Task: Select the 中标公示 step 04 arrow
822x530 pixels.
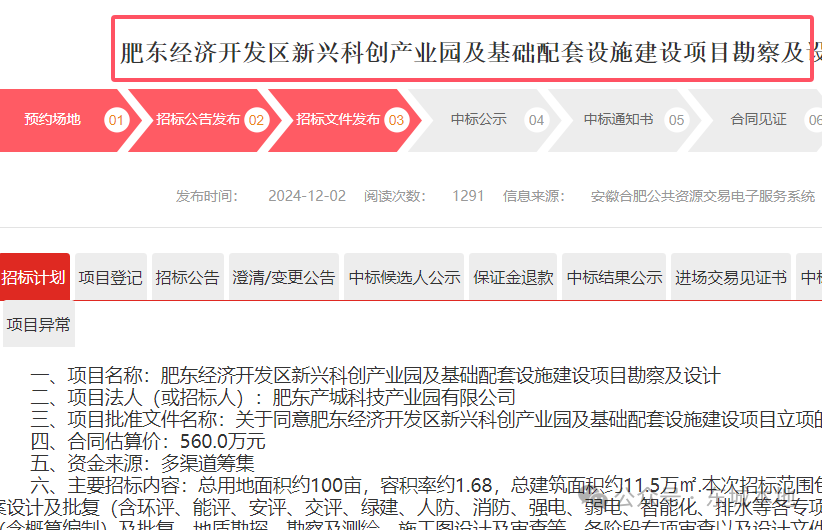Action: click(x=485, y=120)
